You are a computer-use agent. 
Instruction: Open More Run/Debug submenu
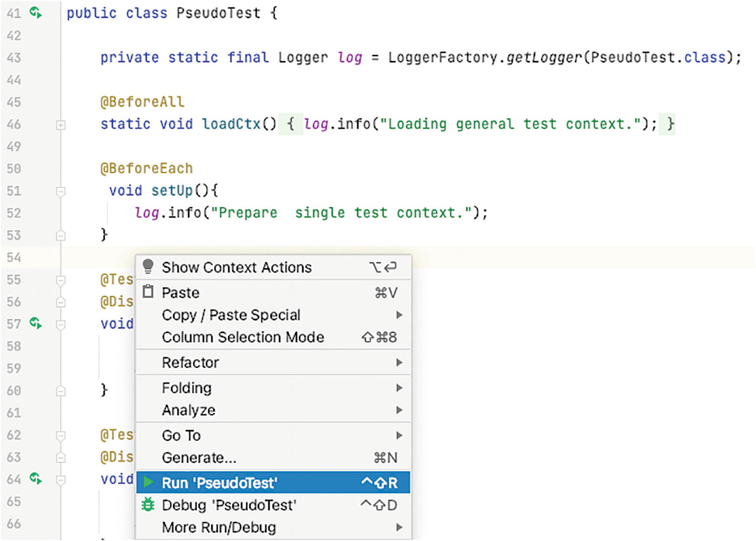point(273,527)
